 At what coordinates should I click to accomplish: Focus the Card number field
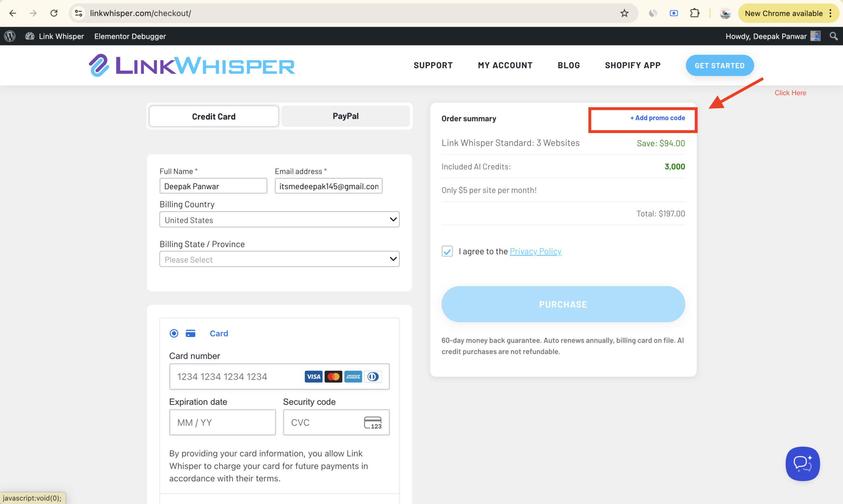[279, 376]
